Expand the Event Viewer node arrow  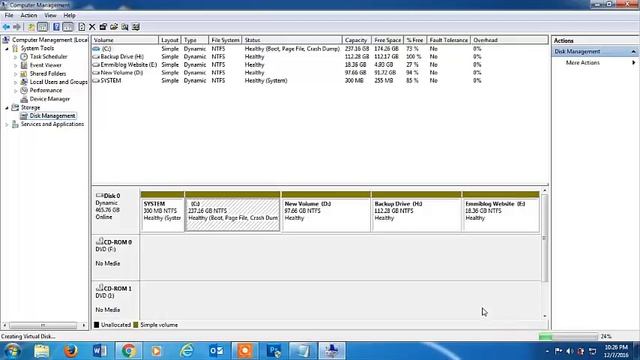point(16,65)
